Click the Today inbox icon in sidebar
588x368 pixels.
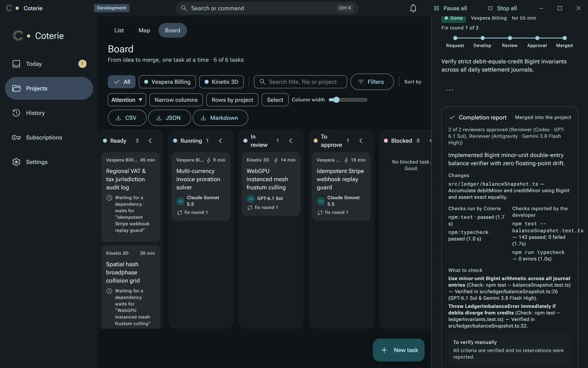click(16, 64)
